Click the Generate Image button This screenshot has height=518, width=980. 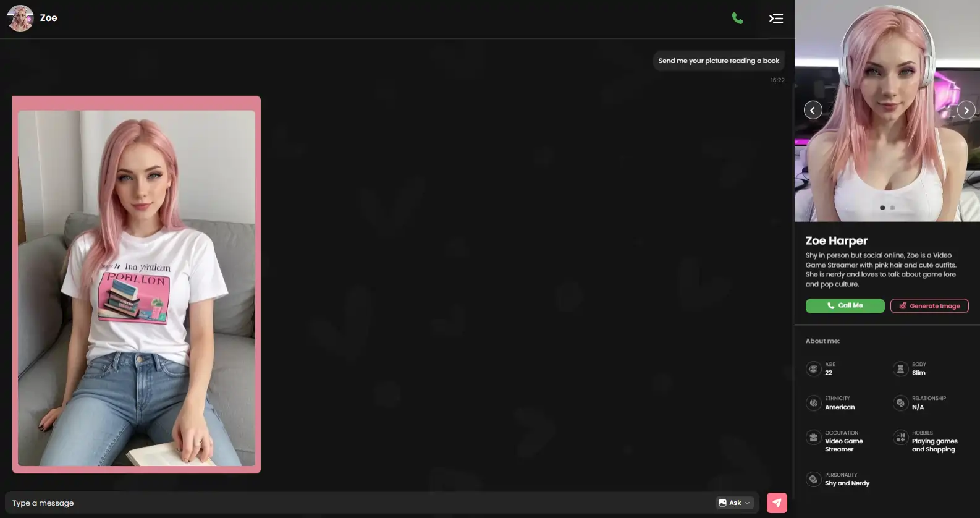[x=929, y=305]
